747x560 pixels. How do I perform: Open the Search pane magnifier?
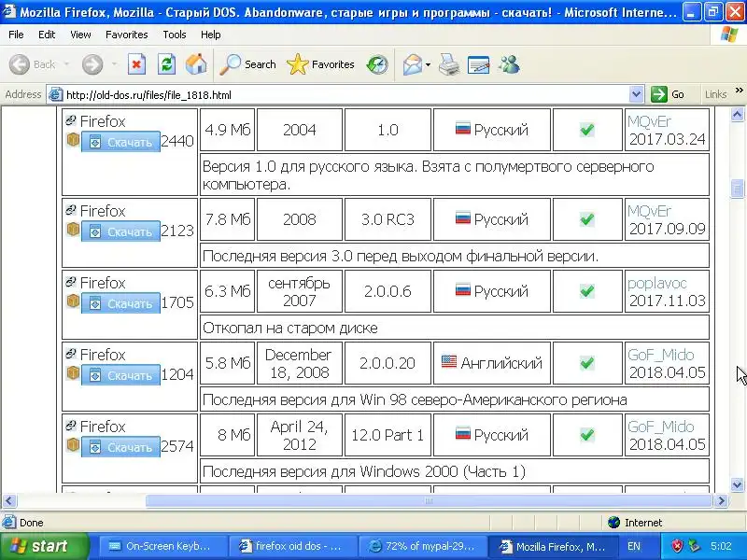[x=248, y=64]
